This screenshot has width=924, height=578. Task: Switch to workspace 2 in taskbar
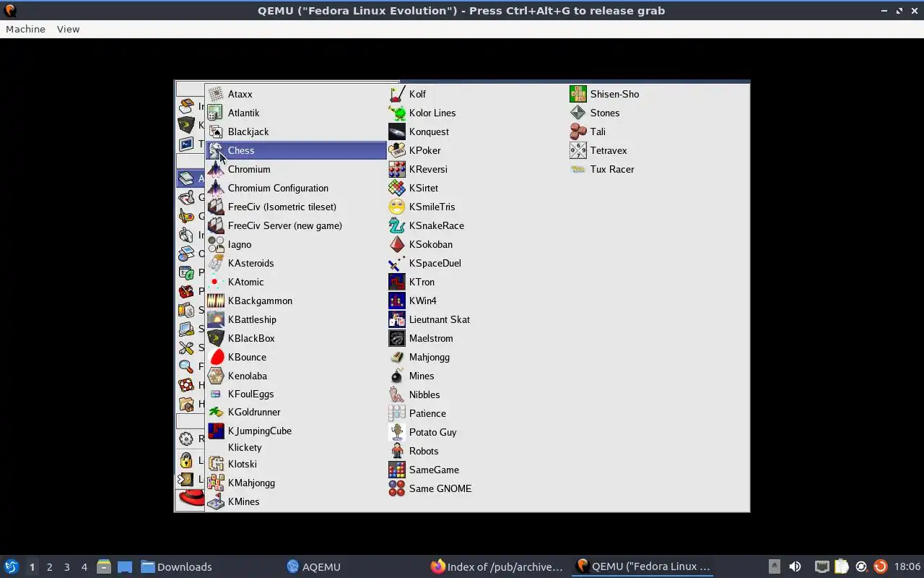click(49, 567)
